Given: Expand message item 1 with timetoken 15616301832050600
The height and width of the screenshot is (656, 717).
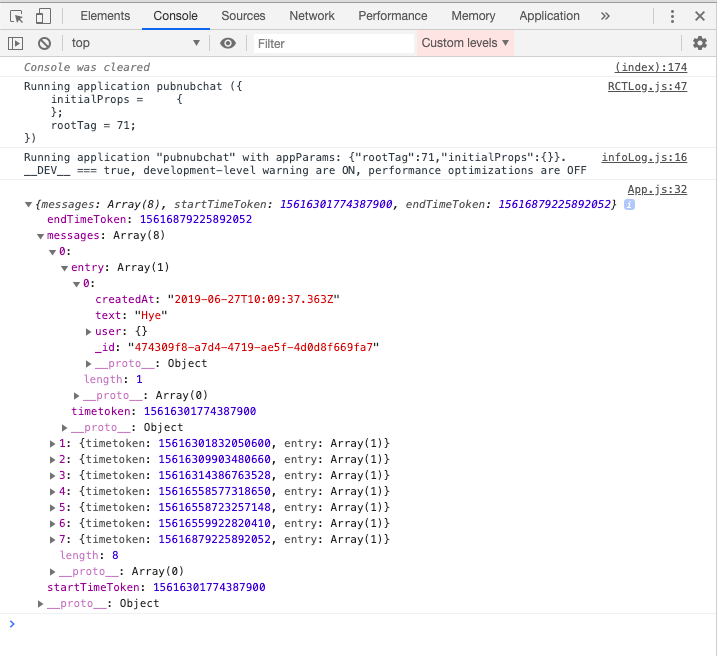Looking at the screenshot, I should (x=53, y=444).
